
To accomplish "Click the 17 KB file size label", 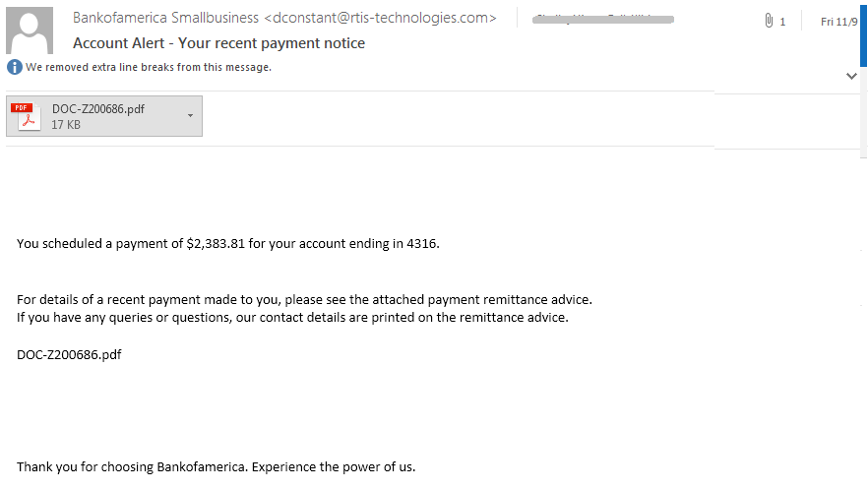I will click(x=66, y=125).
